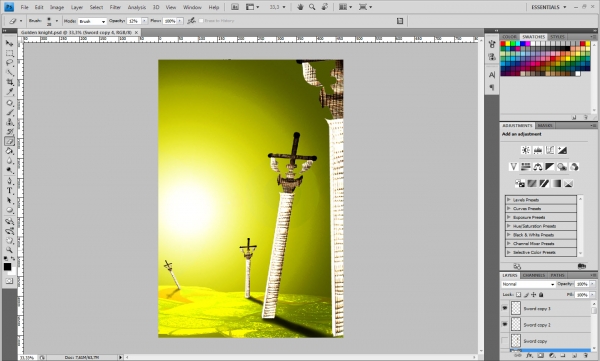This screenshot has height=361, width=600.
Task: Add a Curves adjustment
Action: tap(550, 150)
